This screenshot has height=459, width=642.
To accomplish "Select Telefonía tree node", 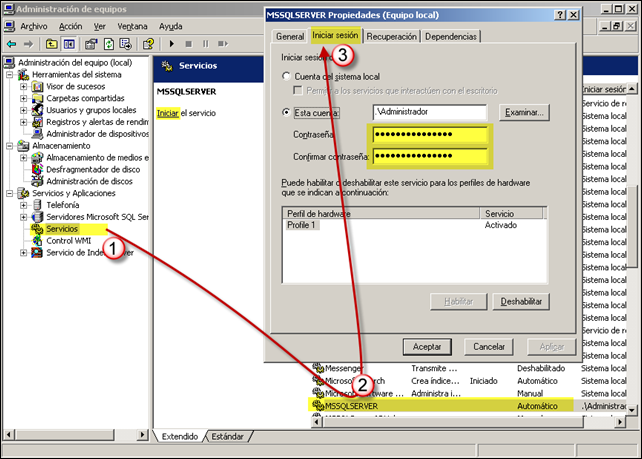I will [x=63, y=205].
